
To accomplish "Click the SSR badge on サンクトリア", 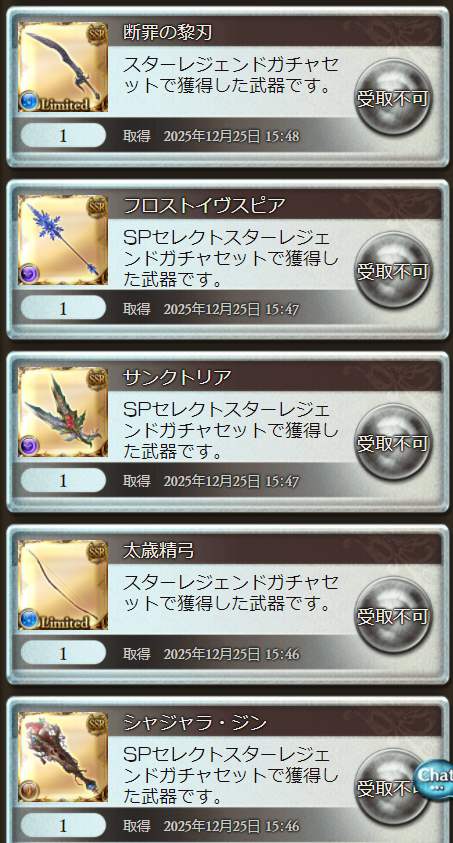I will coord(97,378).
